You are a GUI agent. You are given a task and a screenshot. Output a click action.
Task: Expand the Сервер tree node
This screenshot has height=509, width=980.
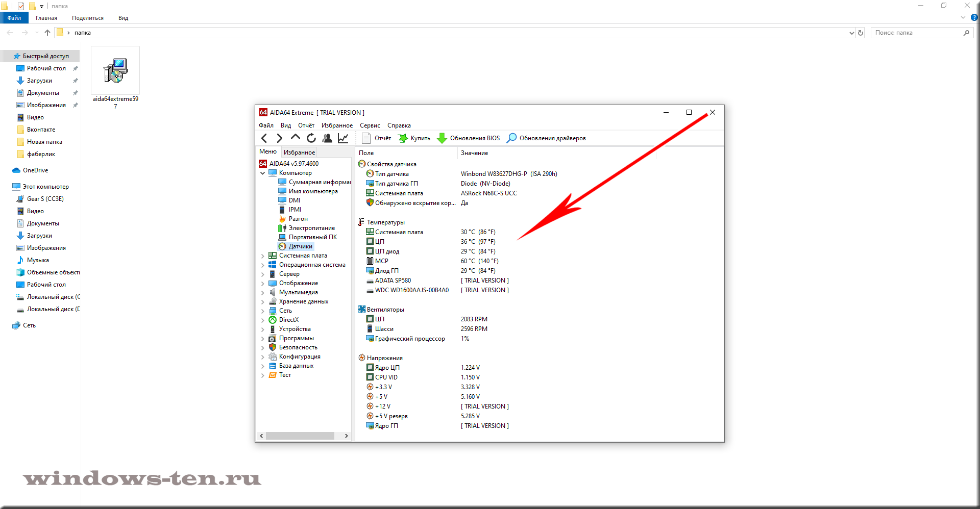click(x=263, y=274)
